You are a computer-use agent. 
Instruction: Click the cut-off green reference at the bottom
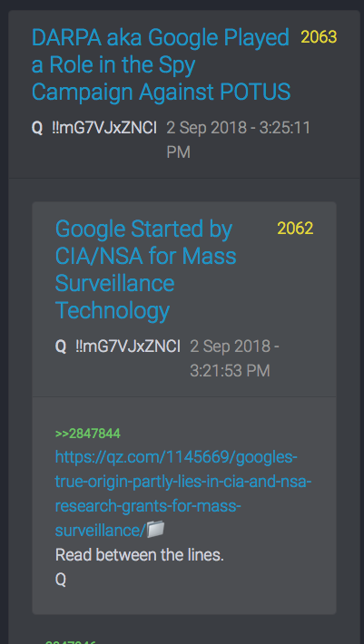coord(70,641)
